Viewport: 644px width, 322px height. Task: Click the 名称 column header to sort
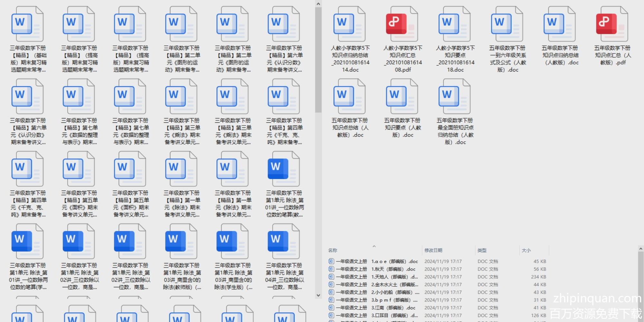(x=333, y=250)
